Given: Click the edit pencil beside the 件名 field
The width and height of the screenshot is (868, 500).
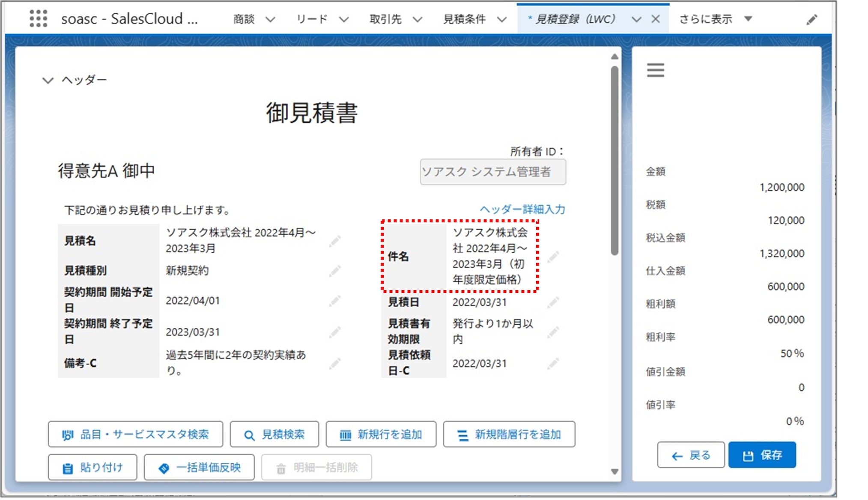Looking at the screenshot, I should (553, 257).
